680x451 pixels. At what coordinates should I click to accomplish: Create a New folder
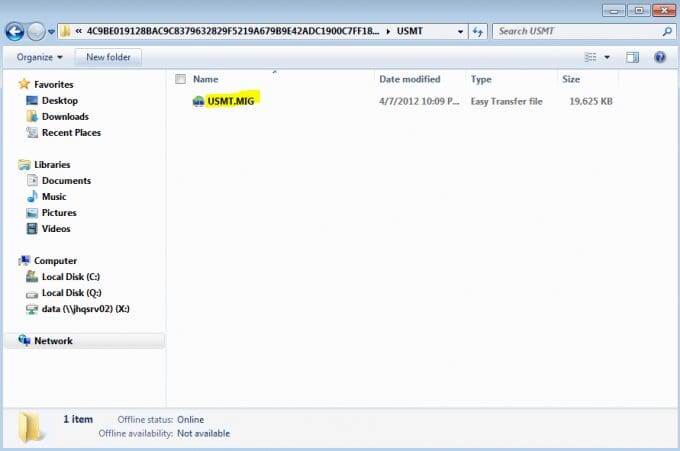pos(108,57)
